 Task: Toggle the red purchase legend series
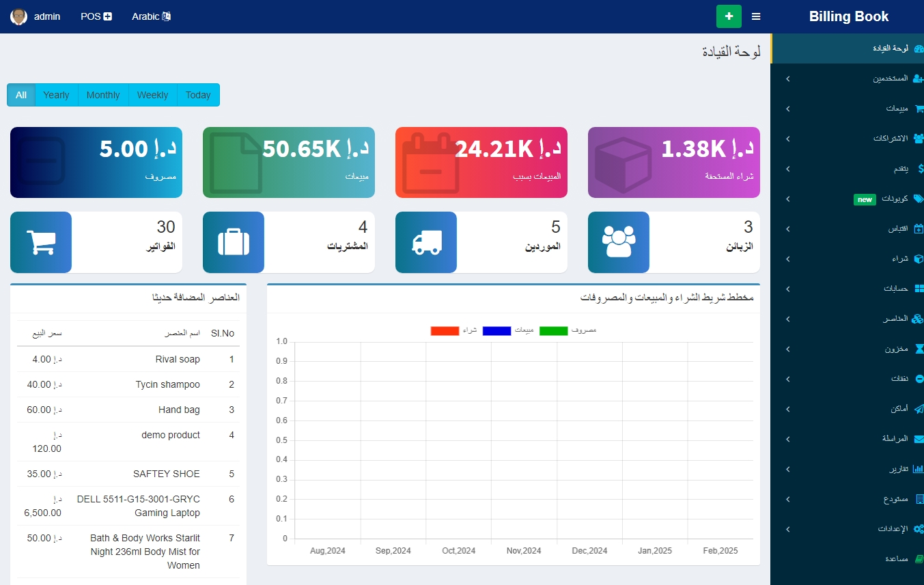click(445, 331)
